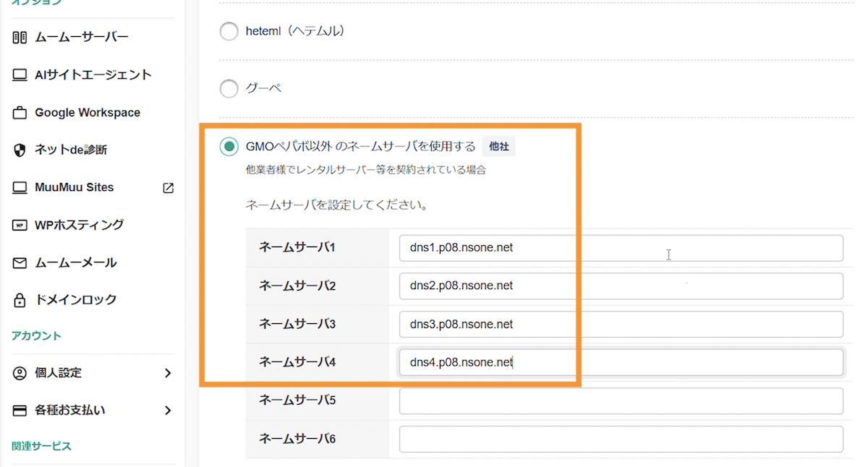
Task: Click the ムームーサーバー server icon
Action: (20, 37)
